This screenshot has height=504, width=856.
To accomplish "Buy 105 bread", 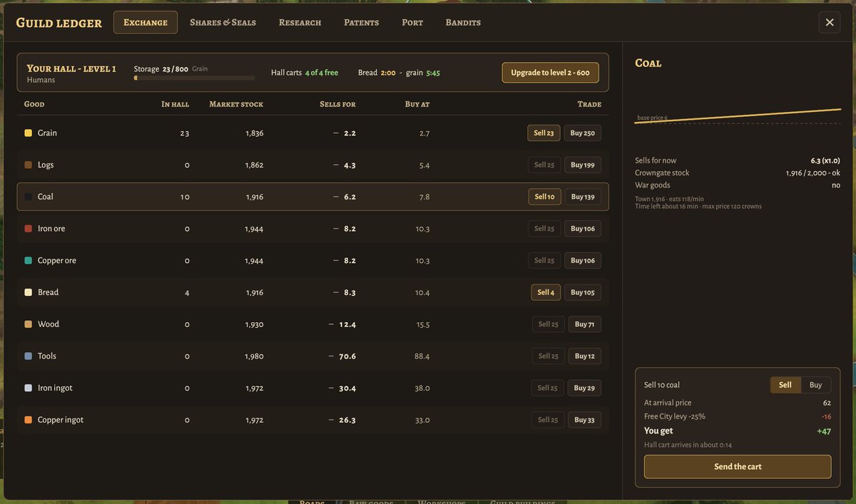I will coord(583,292).
